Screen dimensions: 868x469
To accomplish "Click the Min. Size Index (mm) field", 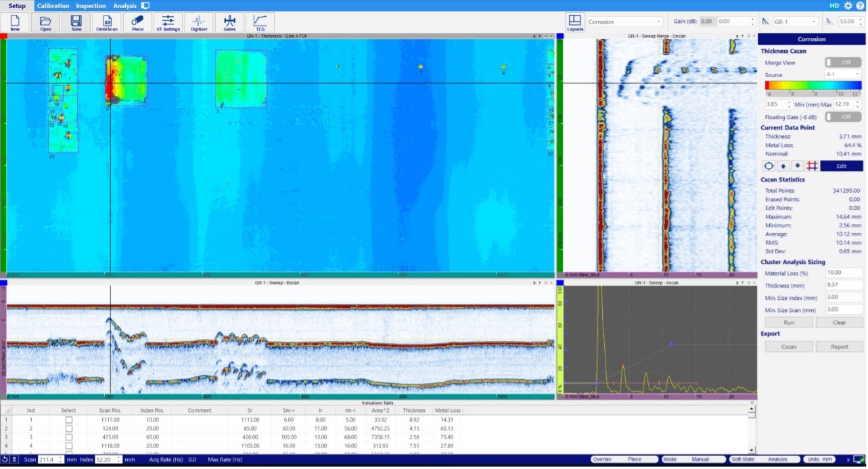I will (844, 297).
